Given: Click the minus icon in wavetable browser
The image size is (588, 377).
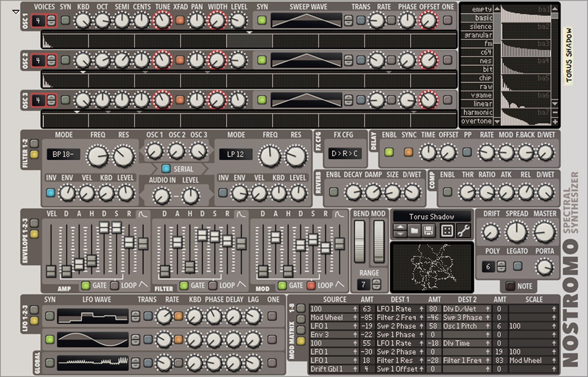Looking at the screenshot, I should tap(555, 112).
